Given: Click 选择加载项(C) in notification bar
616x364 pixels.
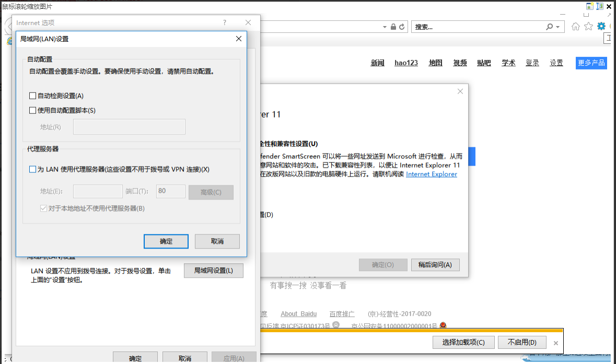Looking at the screenshot, I should [x=463, y=343].
